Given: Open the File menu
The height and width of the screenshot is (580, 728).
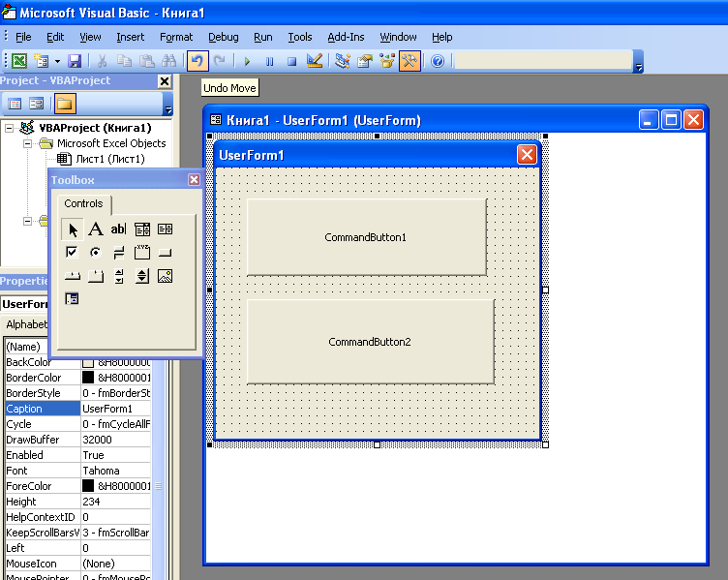Looking at the screenshot, I should 23,37.
